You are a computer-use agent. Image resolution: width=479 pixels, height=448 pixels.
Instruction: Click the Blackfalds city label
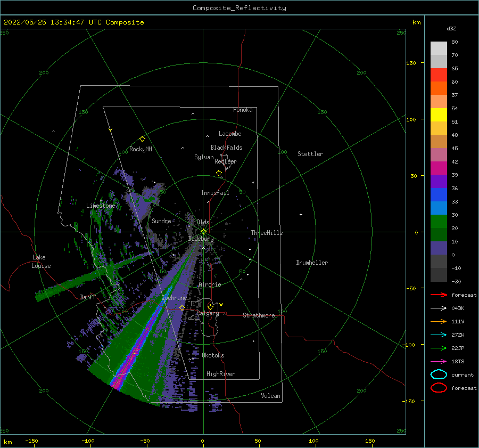[x=226, y=148]
